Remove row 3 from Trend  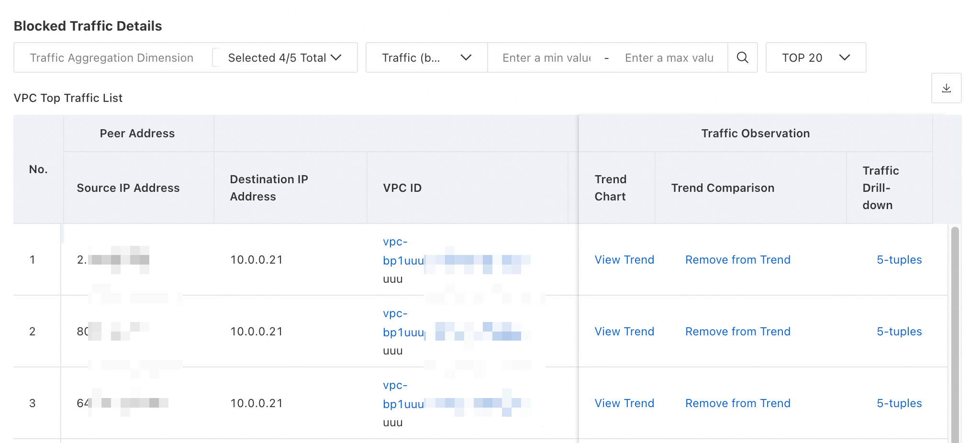click(x=737, y=403)
